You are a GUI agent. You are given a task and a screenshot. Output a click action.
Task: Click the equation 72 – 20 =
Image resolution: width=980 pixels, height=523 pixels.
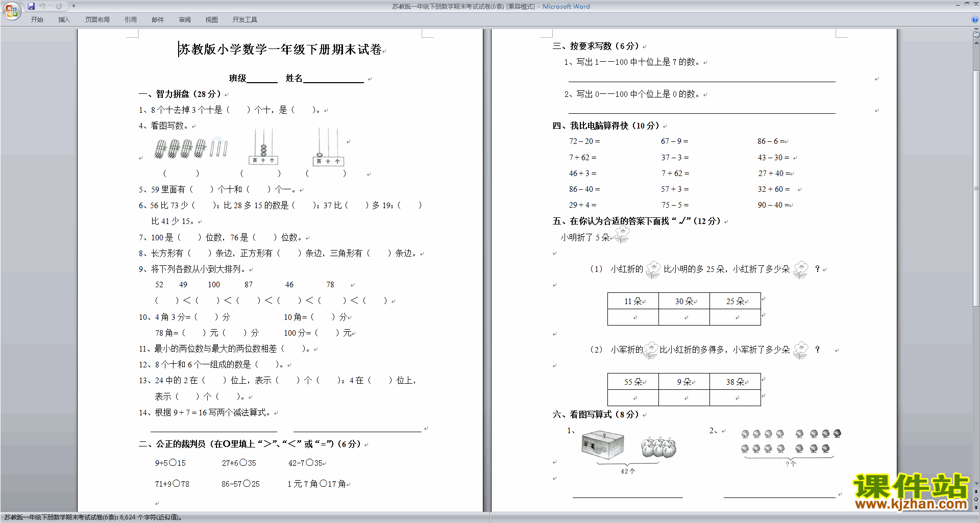pos(584,141)
